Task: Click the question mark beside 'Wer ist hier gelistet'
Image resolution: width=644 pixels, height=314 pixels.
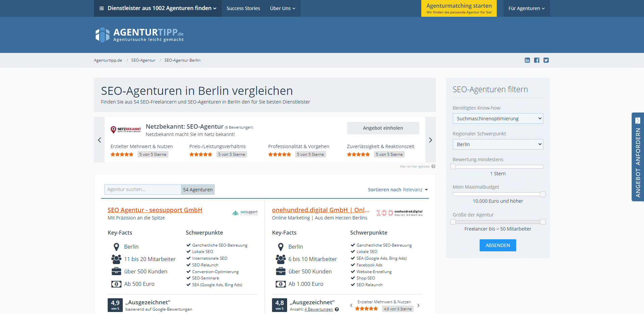Action: (x=433, y=166)
